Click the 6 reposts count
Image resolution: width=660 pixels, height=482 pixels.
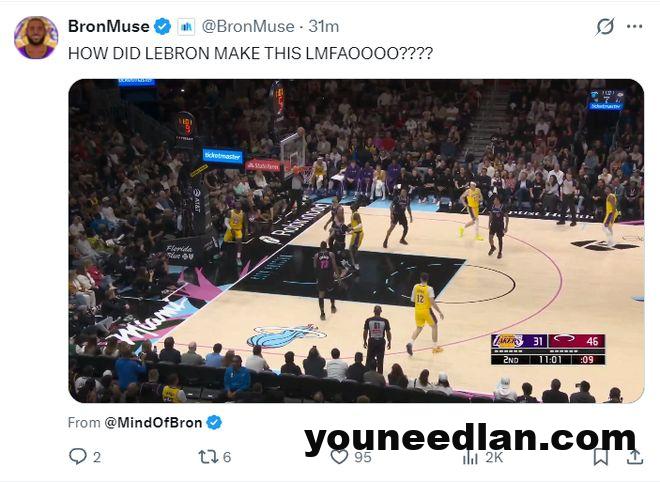227,457
